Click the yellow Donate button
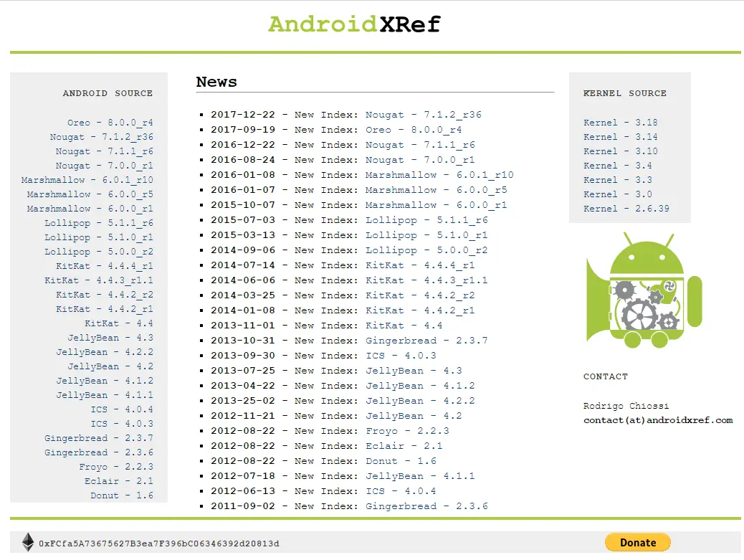Viewport: 744px width, 560px height. pyautogui.click(x=637, y=543)
